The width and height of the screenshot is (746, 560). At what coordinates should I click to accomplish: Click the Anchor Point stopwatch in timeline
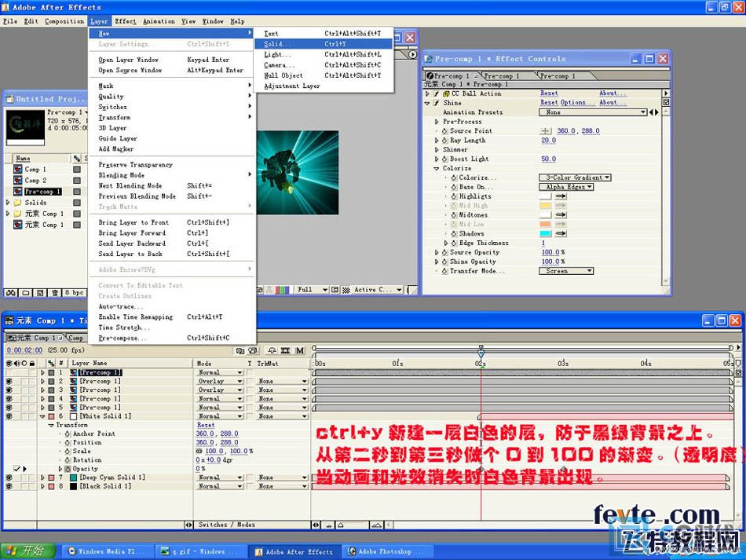tap(68, 434)
